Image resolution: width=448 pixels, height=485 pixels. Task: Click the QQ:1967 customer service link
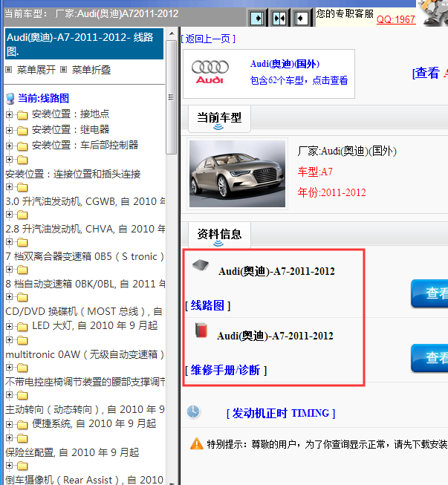pyautogui.click(x=396, y=19)
